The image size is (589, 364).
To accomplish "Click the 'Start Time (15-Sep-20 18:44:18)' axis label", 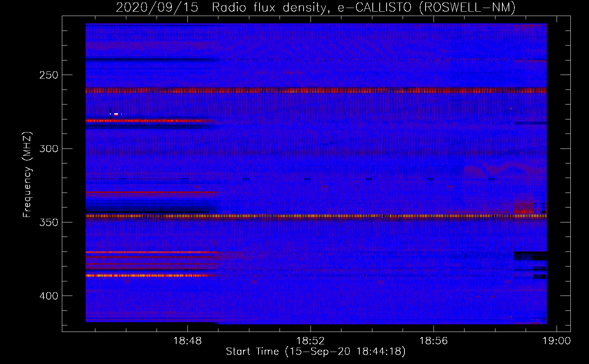I will [x=316, y=352].
